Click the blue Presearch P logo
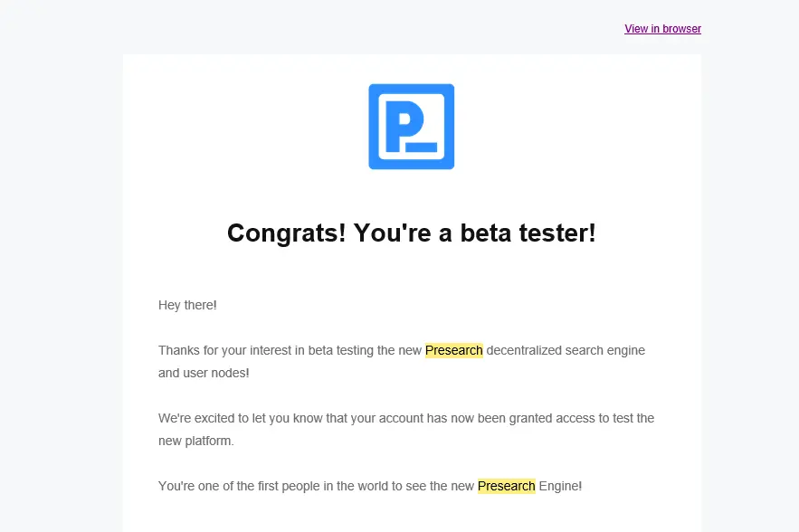The height and width of the screenshot is (532, 799). [x=411, y=127]
